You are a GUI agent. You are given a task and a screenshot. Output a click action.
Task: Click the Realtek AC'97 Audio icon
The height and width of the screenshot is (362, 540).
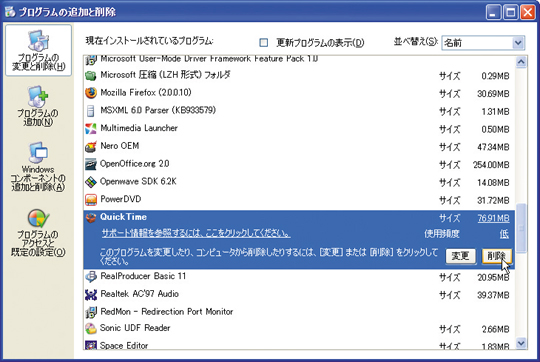(x=91, y=294)
